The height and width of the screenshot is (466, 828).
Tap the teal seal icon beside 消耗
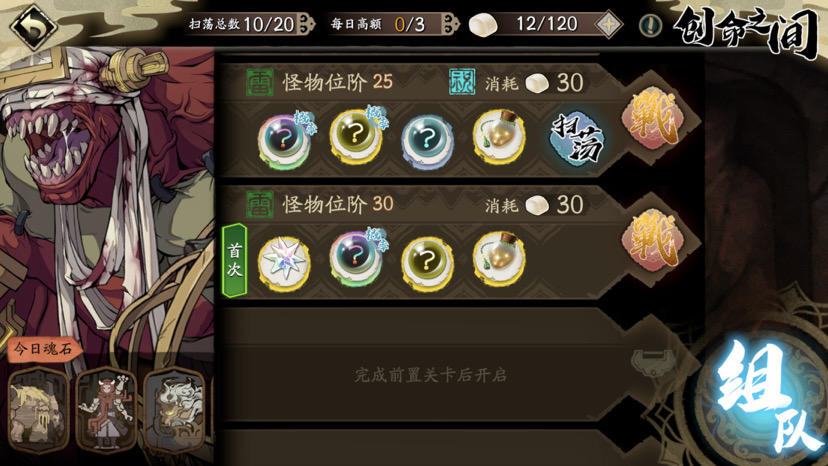pyautogui.click(x=462, y=82)
